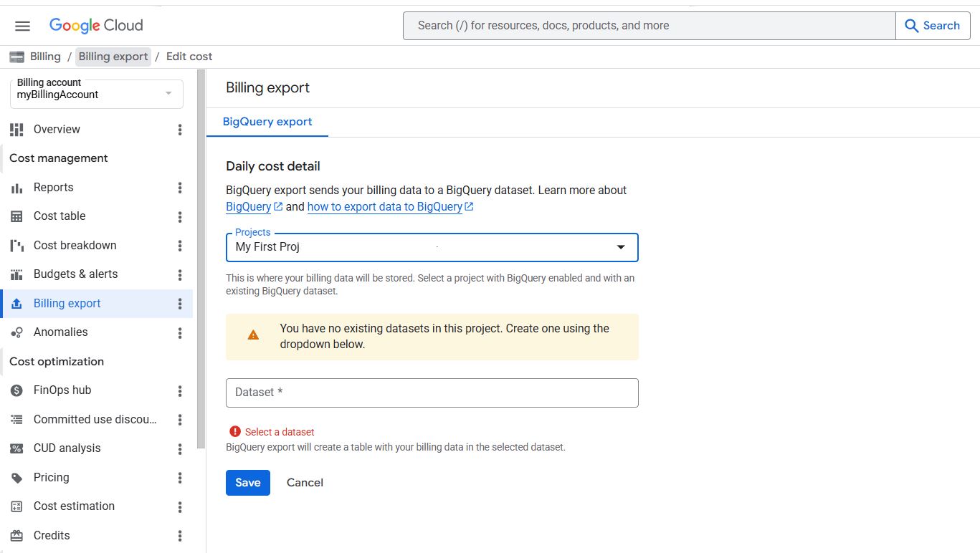Click the Cost table grid icon
This screenshot has width=980, height=553.
pos(16,216)
